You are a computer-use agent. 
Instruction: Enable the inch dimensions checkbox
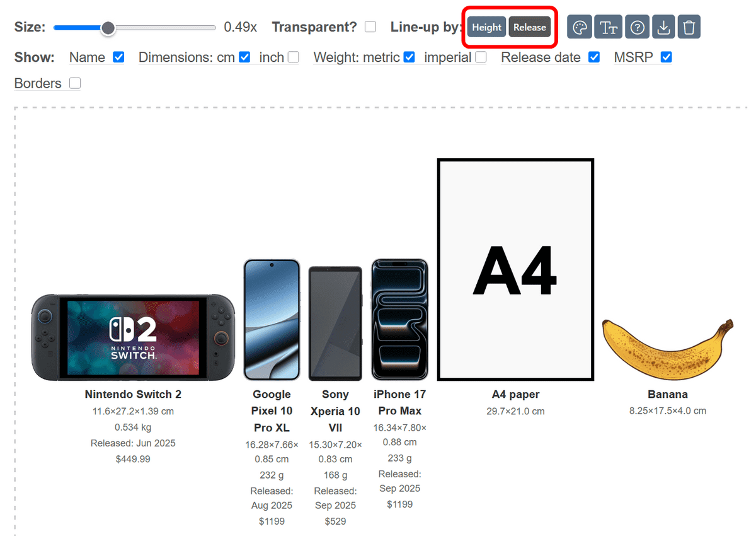tap(293, 57)
